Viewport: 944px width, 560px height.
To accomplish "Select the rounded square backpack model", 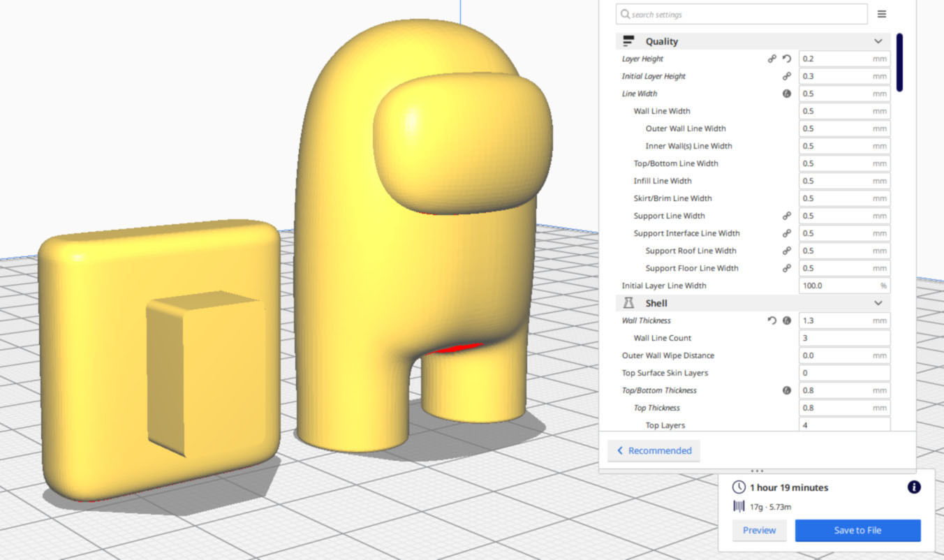I will pos(161,360).
